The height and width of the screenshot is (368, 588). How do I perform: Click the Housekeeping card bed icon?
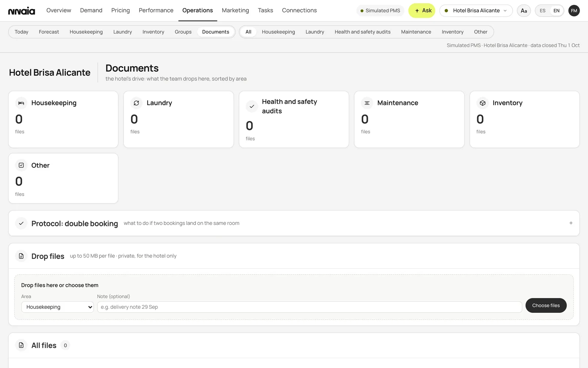coord(21,103)
